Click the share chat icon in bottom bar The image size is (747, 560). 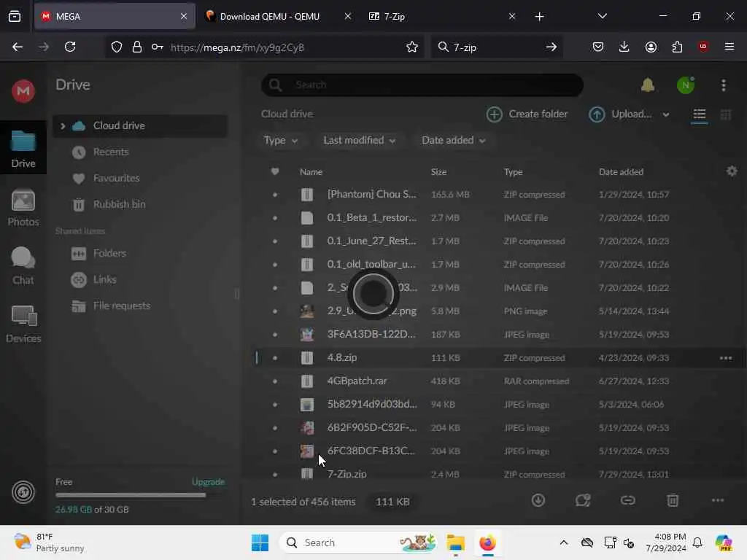583,500
